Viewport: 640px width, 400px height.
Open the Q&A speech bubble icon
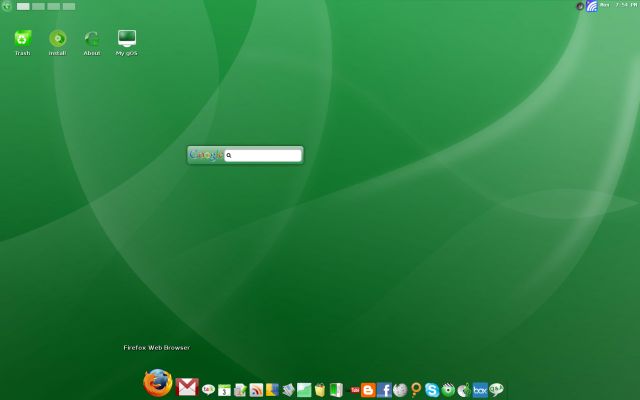point(496,390)
